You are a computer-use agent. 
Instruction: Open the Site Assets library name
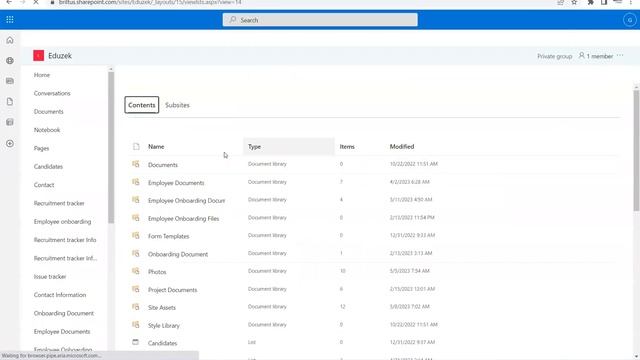coord(162,307)
